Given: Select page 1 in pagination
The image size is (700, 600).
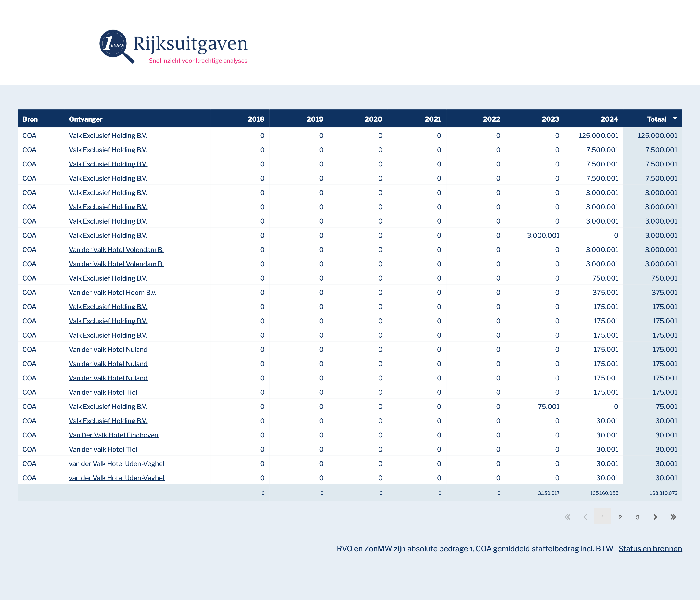Looking at the screenshot, I should tap(602, 517).
